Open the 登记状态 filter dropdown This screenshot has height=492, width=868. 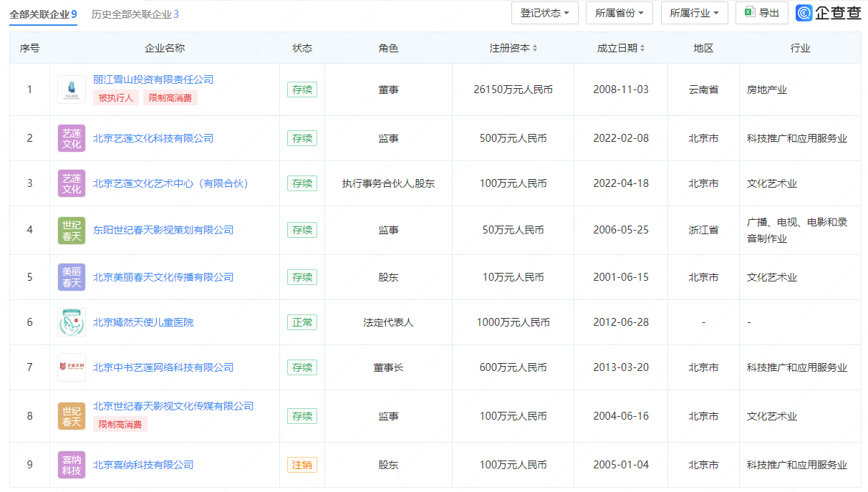[545, 13]
